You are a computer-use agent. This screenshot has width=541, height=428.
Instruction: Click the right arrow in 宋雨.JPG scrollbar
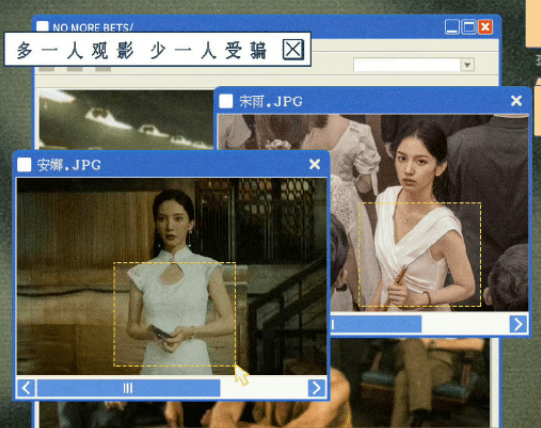(x=519, y=324)
